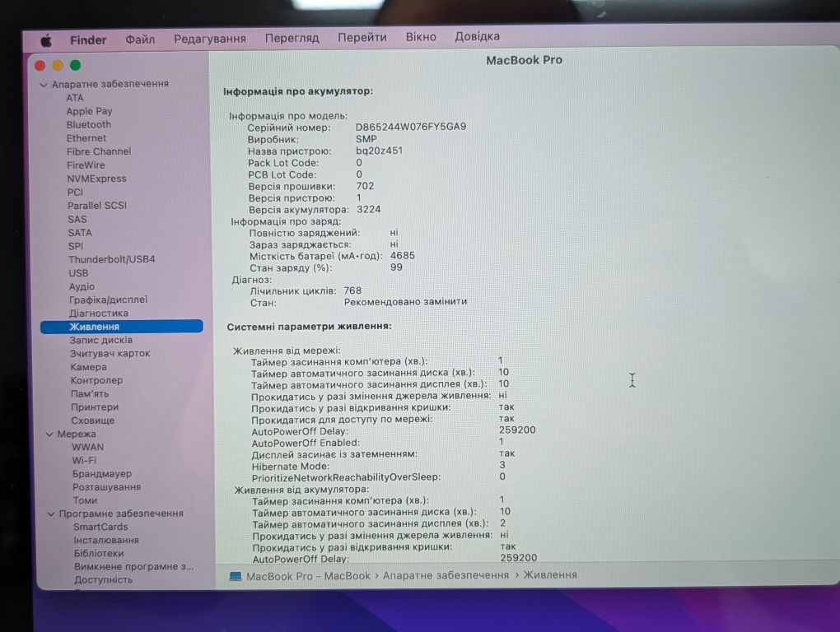
Task: Click the status text Рекомендовано замінити
Action: coord(405,302)
